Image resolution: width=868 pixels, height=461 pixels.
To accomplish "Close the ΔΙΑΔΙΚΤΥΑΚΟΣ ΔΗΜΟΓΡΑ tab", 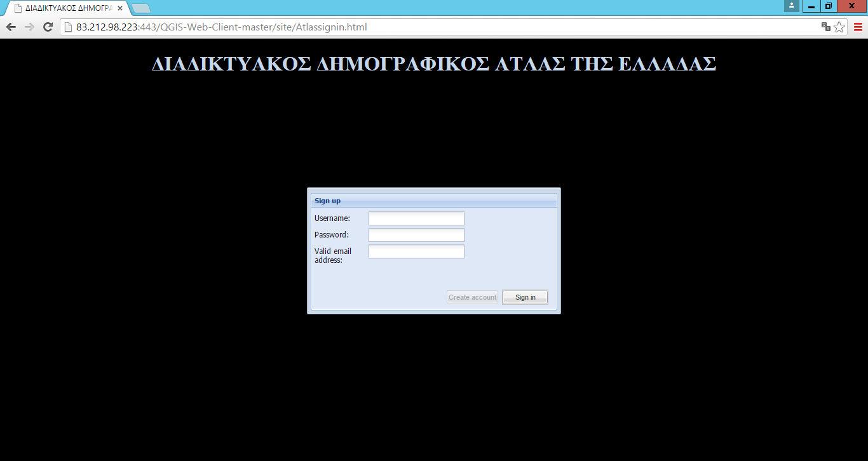I will (x=120, y=8).
